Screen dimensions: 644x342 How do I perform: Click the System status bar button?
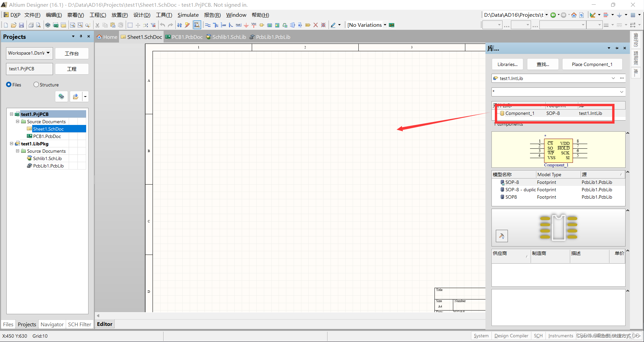tap(481, 336)
